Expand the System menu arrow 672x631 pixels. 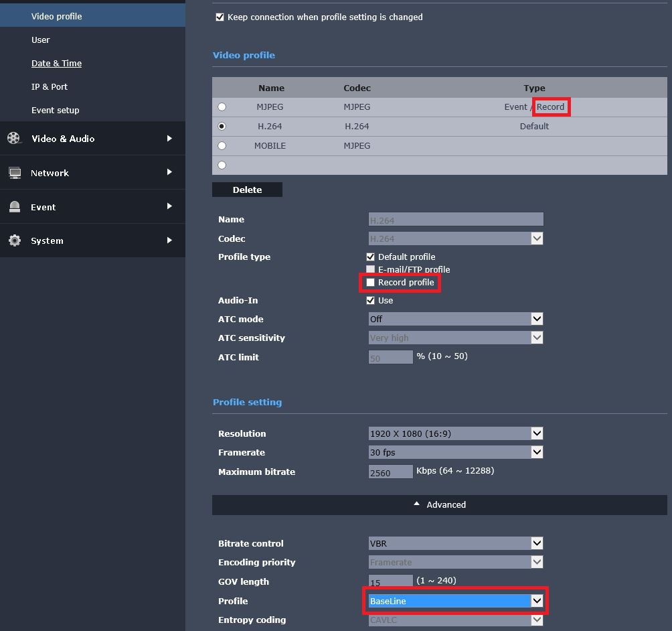click(169, 240)
